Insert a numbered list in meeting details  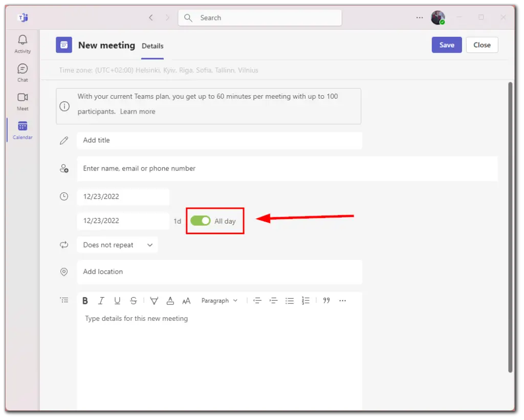[x=305, y=301]
